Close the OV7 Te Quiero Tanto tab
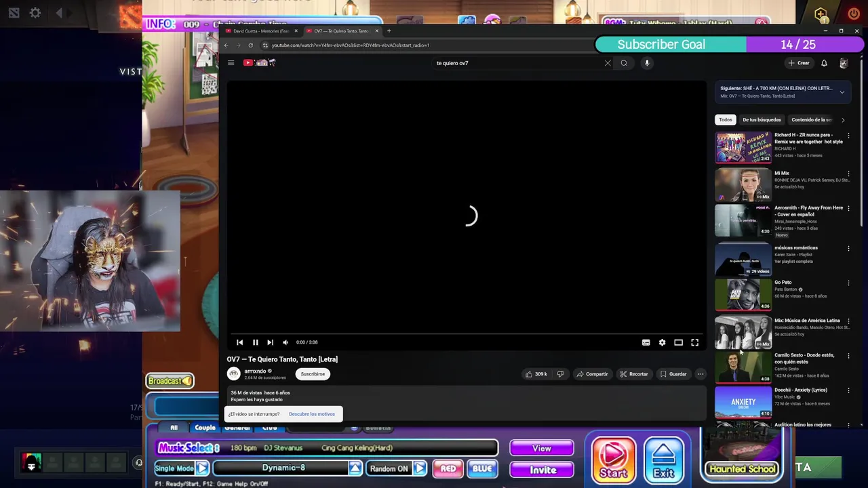The width and height of the screenshot is (868, 488). pyautogui.click(x=376, y=30)
